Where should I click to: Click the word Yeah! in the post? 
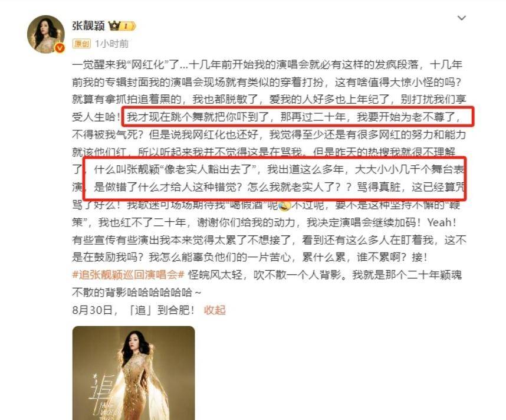click(442, 222)
